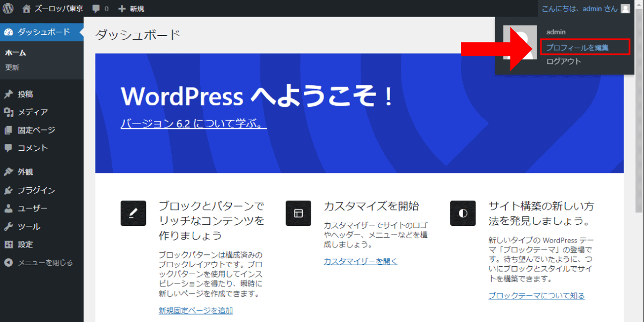Click the WordPress へようこそ！ heading

pos(258,97)
